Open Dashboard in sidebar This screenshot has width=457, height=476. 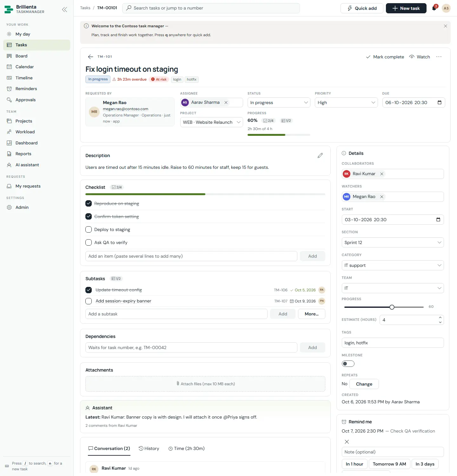[36, 143]
